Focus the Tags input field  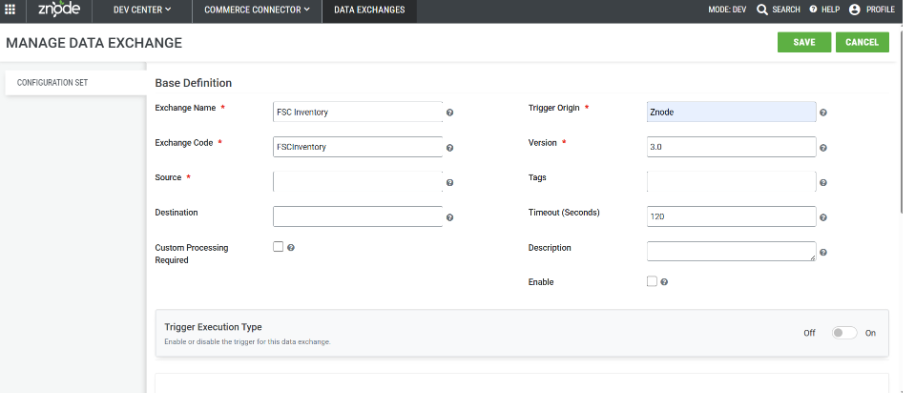[x=731, y=182]
